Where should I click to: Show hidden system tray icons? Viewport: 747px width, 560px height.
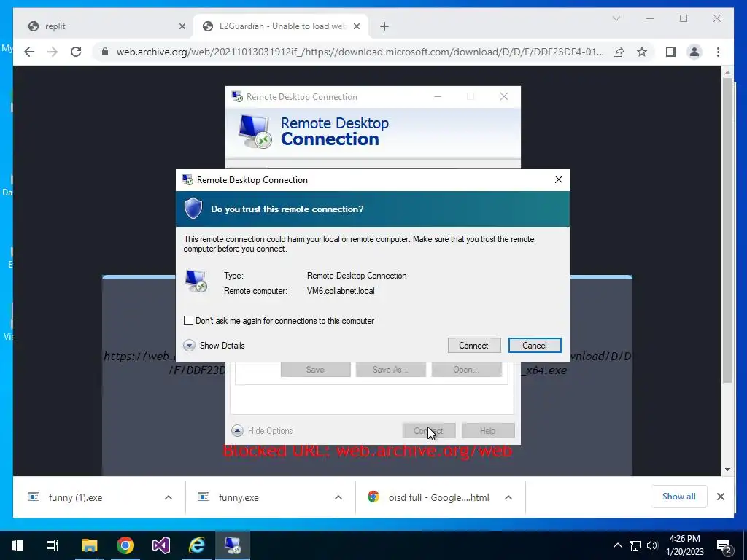tap(617, 545)
